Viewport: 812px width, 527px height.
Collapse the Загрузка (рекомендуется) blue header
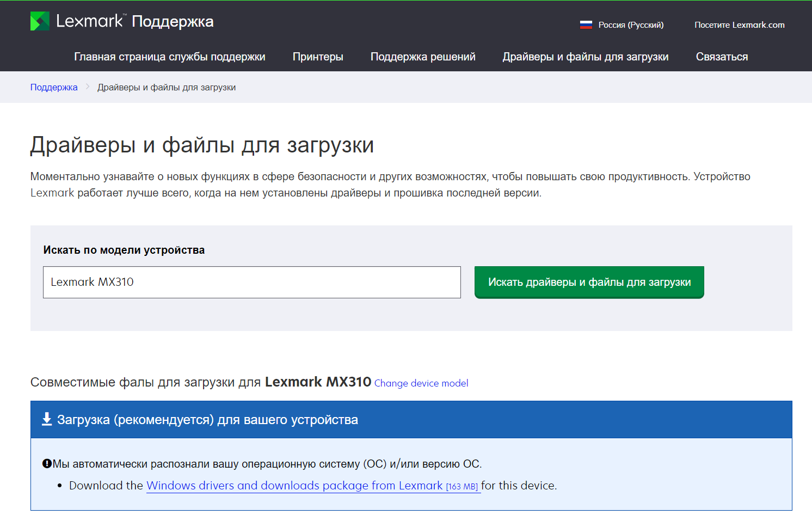pos(411,420)
